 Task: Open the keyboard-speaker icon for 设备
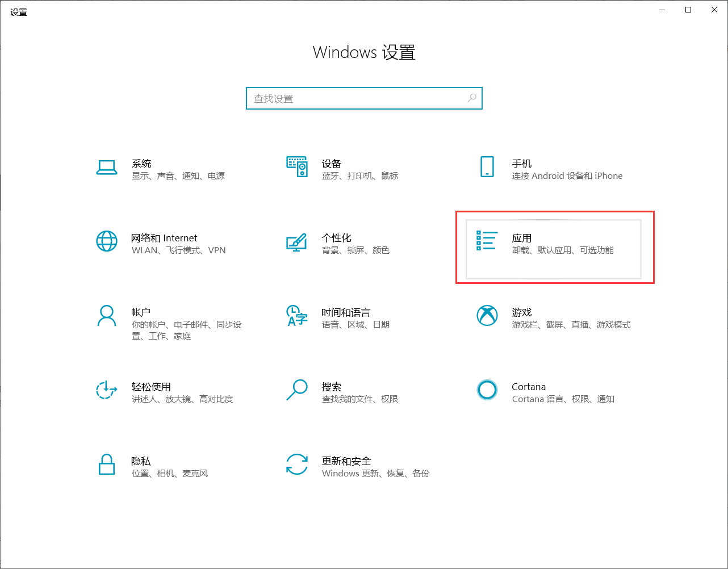296,167
